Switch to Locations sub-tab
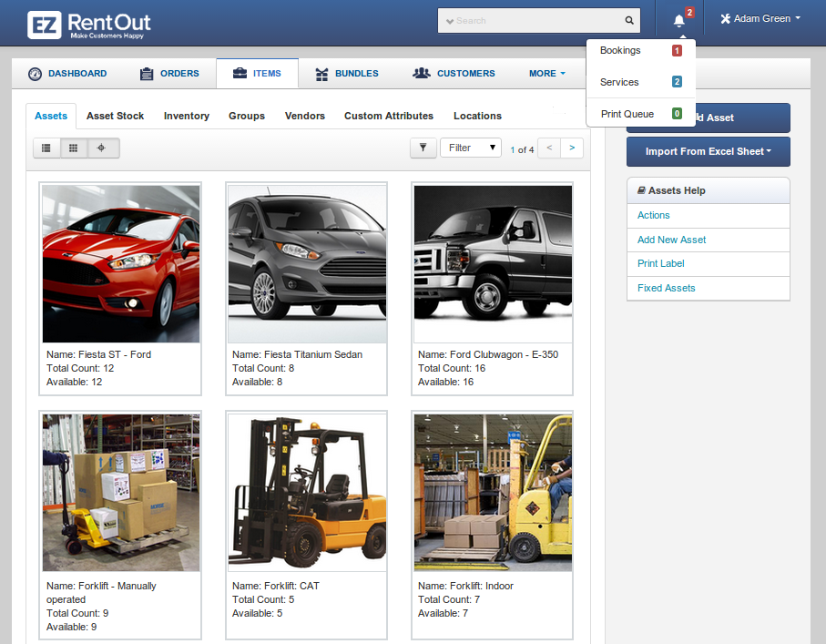 coord(478,116)
